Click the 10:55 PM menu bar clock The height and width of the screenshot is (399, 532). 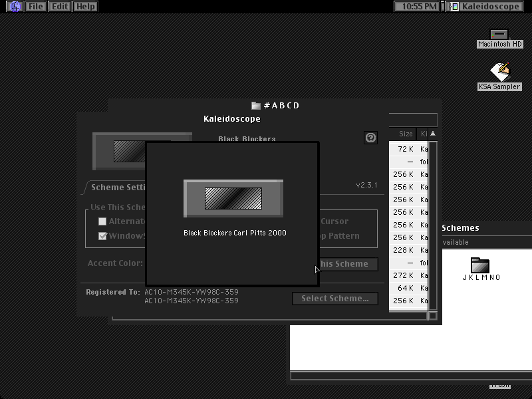click(x=417, y=7)
